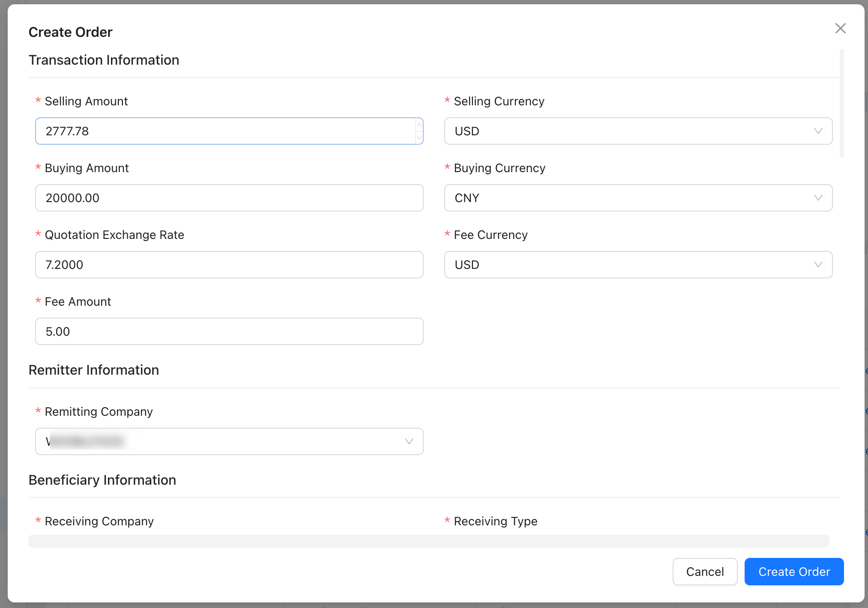Screen dimensions: 868x608
Task: Open the Fee Currency dropdown
Action: [x=638, y=265]
